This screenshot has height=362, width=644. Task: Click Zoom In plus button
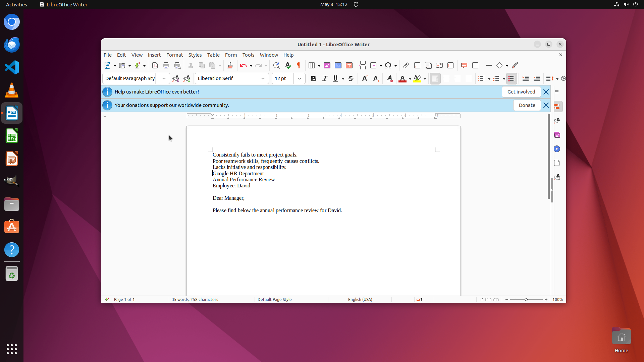click(x=546, y=300)
